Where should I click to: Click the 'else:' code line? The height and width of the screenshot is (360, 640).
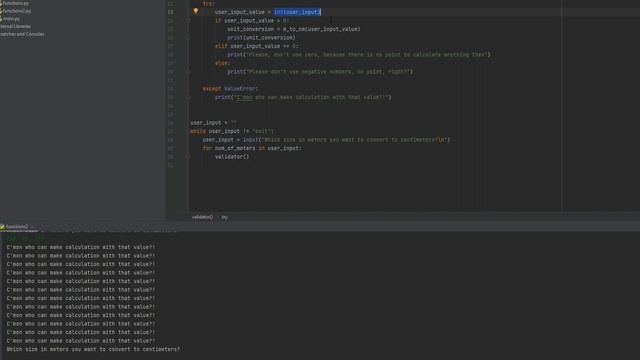click(223, 63)
